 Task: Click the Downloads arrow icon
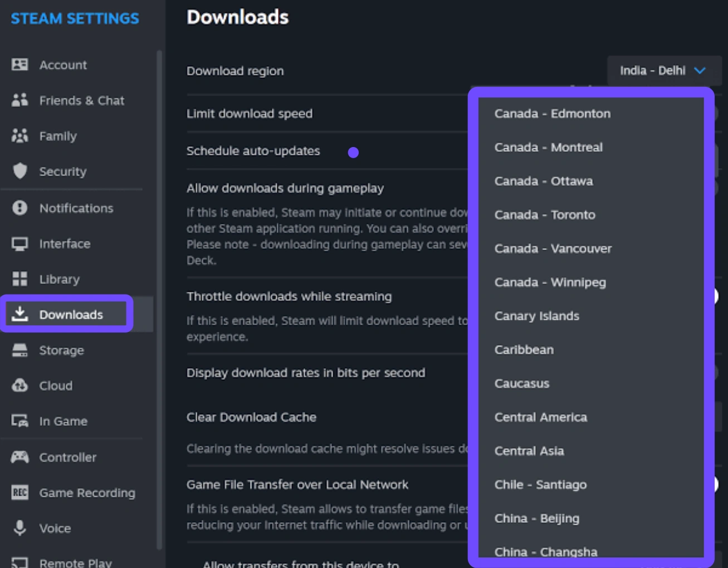[20, 314]
